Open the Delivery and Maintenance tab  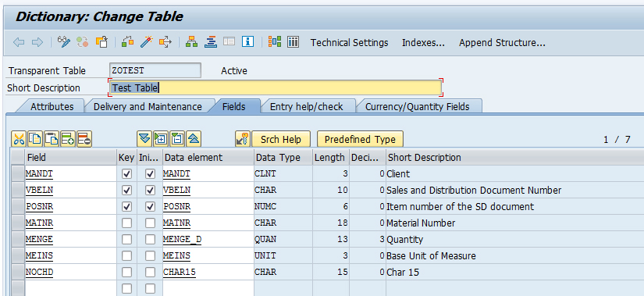pyautogui.click(x=148, y=106)
